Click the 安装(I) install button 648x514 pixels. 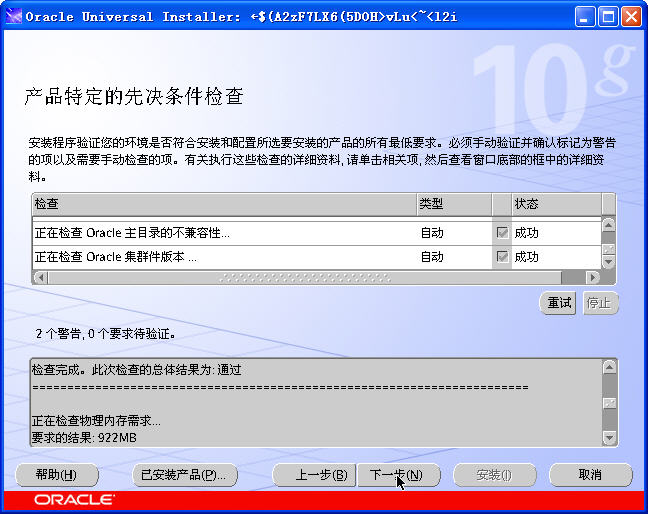495,475
